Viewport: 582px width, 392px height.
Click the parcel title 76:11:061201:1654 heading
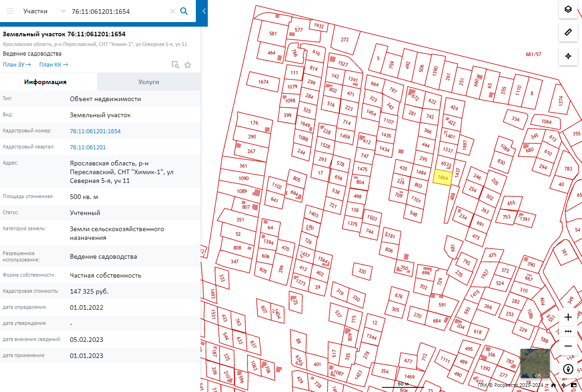pyautogui.click(x=64, y=34)
